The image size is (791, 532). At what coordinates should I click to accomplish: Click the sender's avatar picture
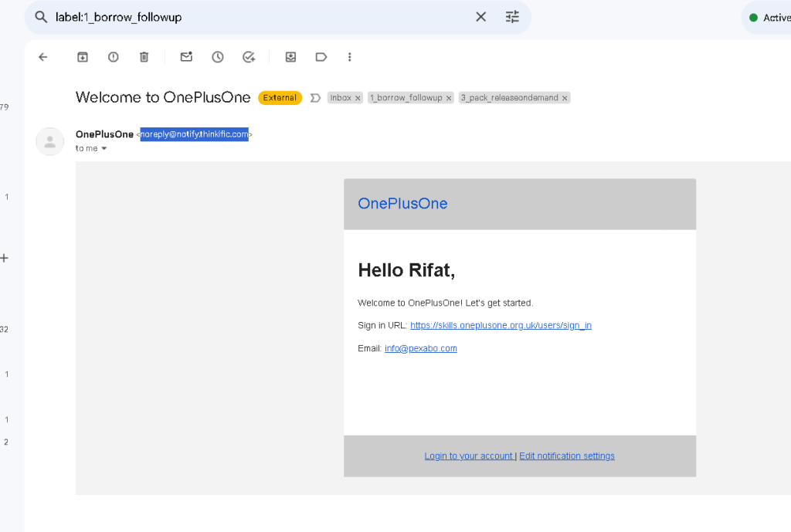[50, 142]
